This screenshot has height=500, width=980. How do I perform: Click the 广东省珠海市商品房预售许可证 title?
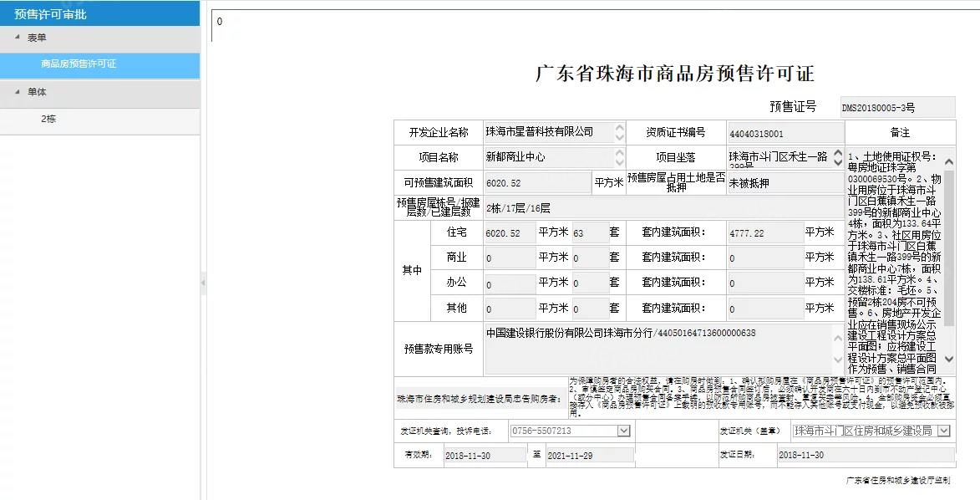coord(675,74)
